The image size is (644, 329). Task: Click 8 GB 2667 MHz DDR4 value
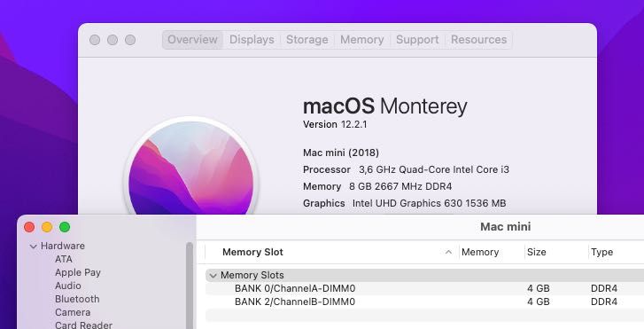click(400, 186)
